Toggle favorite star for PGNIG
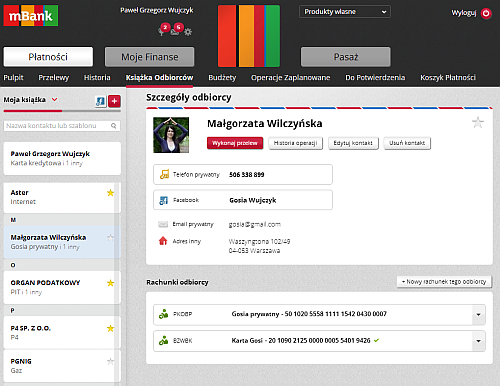The height and width of the screenshot is (386, 500). (x=110, y=361)
